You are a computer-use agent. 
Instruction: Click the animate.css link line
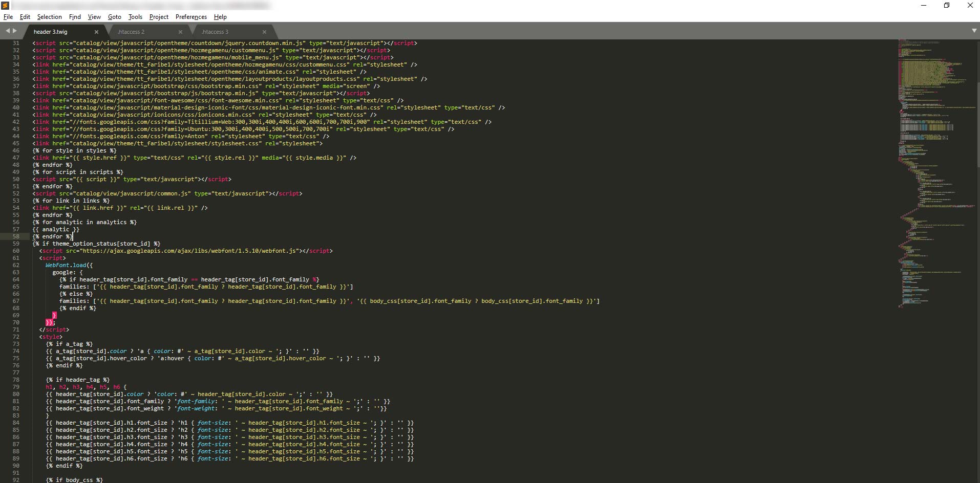200,72
